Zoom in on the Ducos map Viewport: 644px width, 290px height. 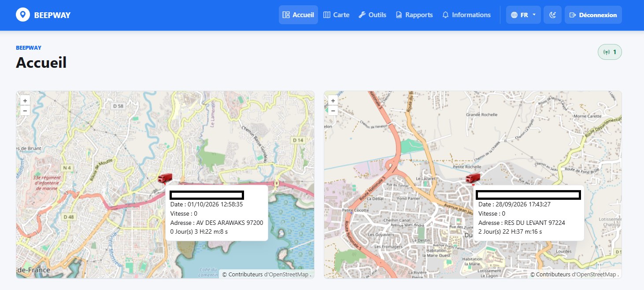(x=333, y=100)
